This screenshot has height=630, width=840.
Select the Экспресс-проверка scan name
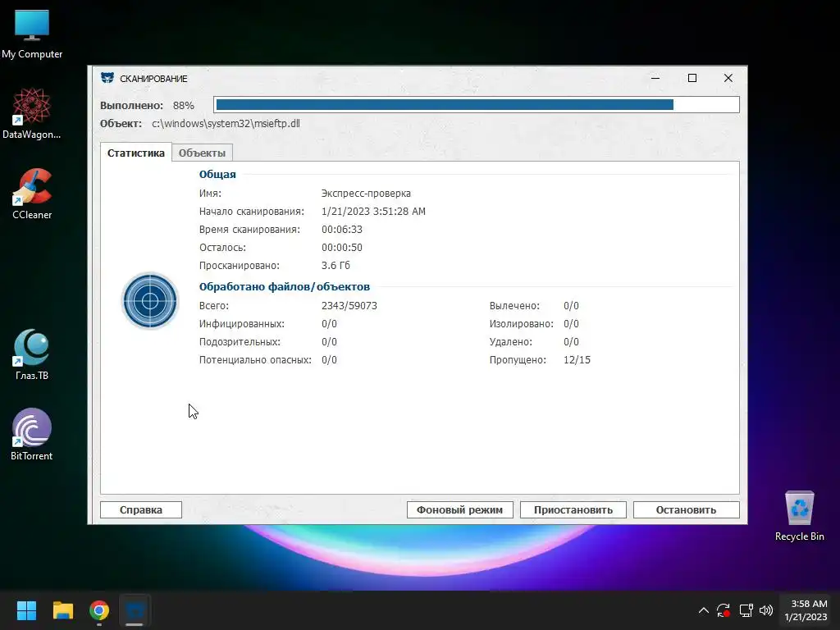coord(366,194)
